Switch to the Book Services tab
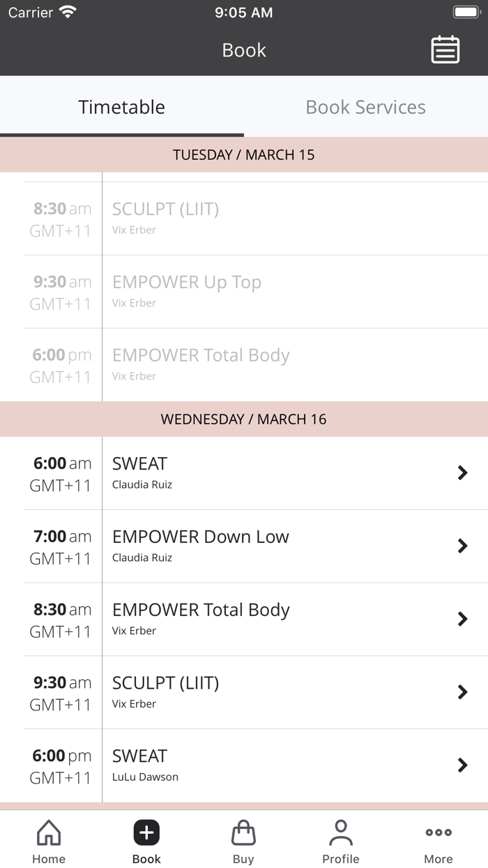The height and width of the screenshot is (868, 488). tap(365, 107)
